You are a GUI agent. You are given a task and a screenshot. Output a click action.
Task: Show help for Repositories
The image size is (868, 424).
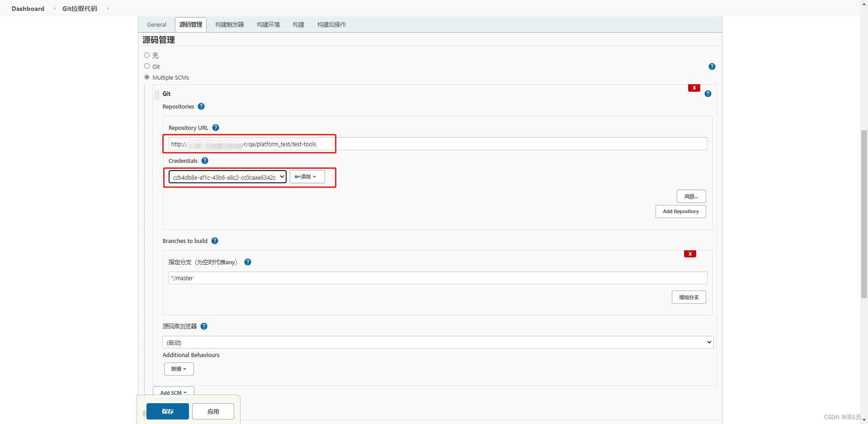coord(201,106)
